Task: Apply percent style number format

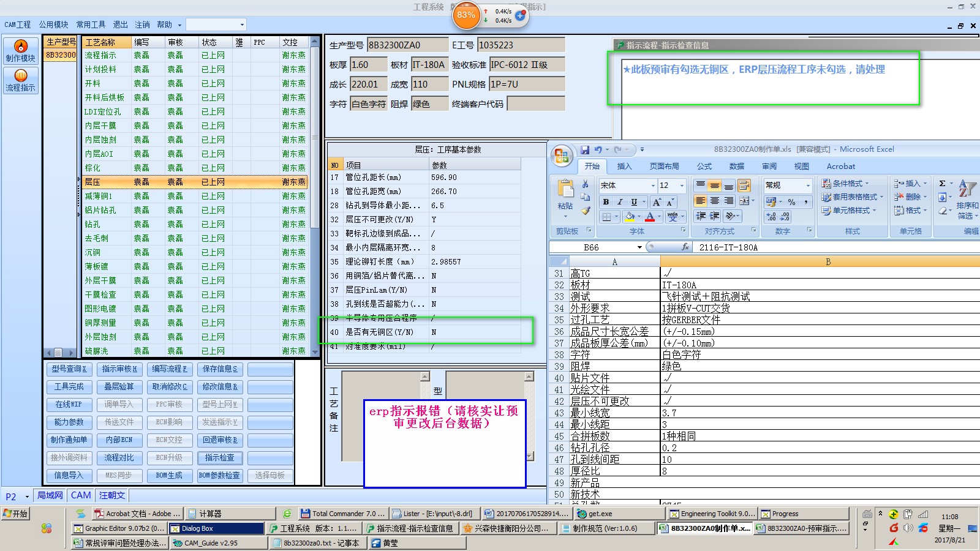Action: (791, 201)
